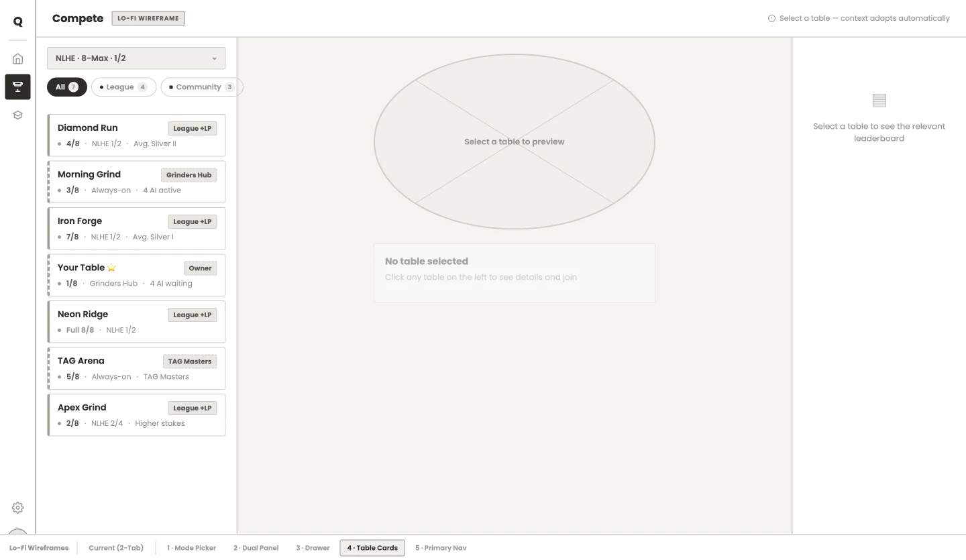The height and width of the screenshot is (560, 966).
Task: Select the Diamond Run table card
Action: point(136,135)
